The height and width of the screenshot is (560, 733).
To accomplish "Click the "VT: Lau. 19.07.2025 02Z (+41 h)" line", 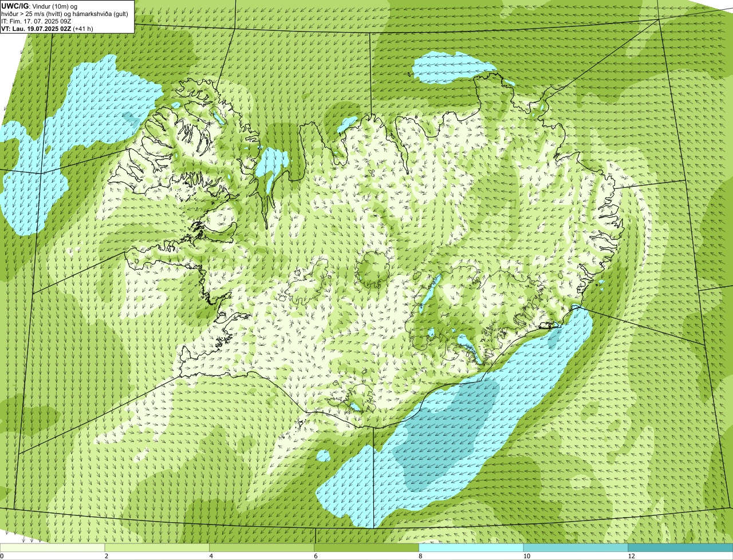I will coord(47,29).
